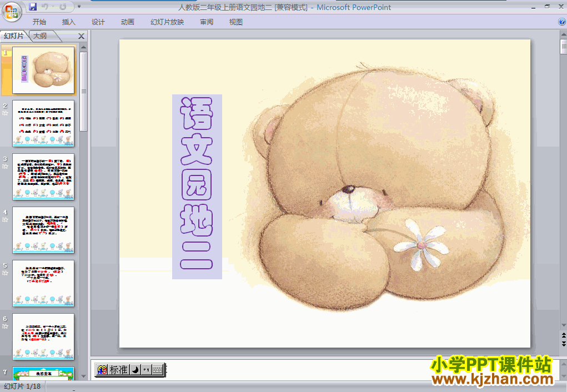
Task: Minimize the PowerPoint window
Action: [533, 7]
